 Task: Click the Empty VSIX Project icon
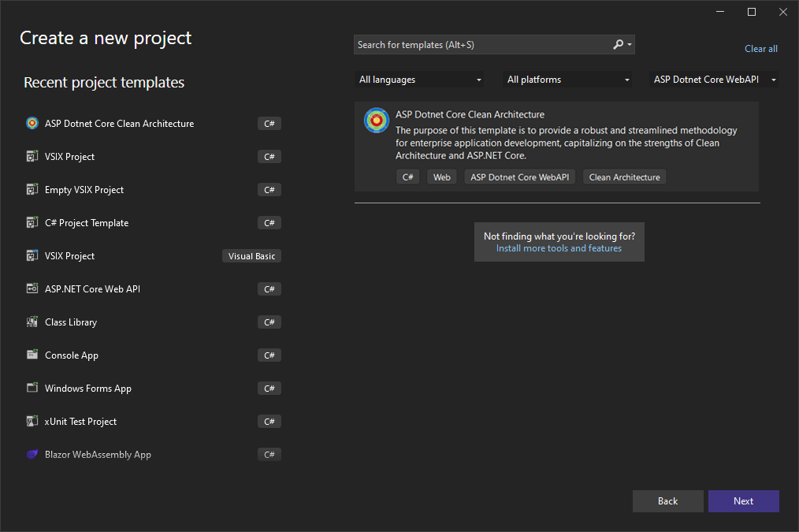pyautogui.click(x=32, y=190)
